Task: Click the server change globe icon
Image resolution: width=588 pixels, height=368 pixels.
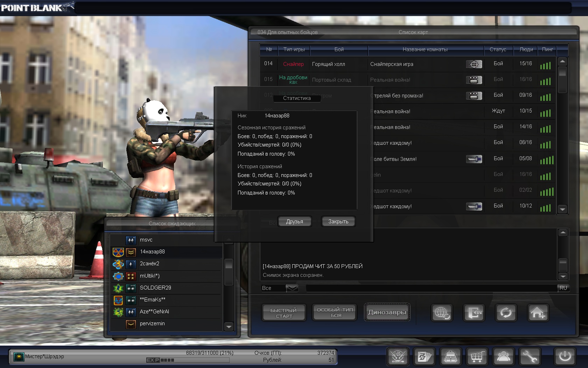Action: pos(442,312)
